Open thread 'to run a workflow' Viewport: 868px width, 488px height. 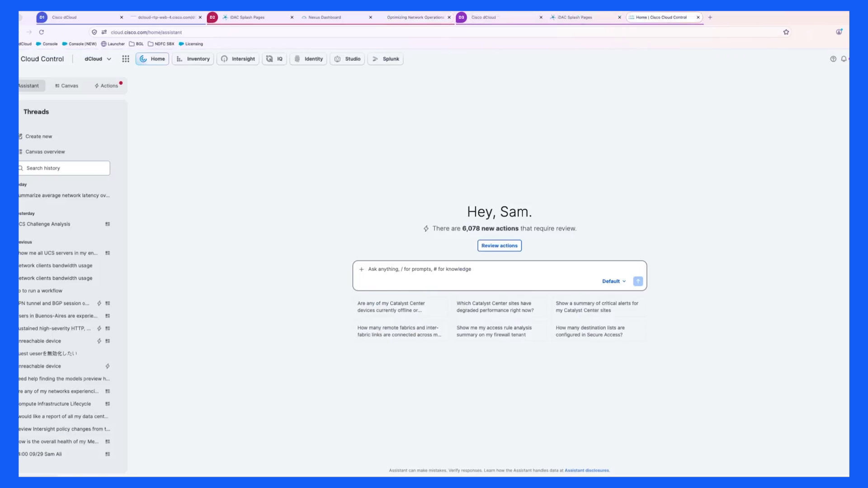[41, 291]
